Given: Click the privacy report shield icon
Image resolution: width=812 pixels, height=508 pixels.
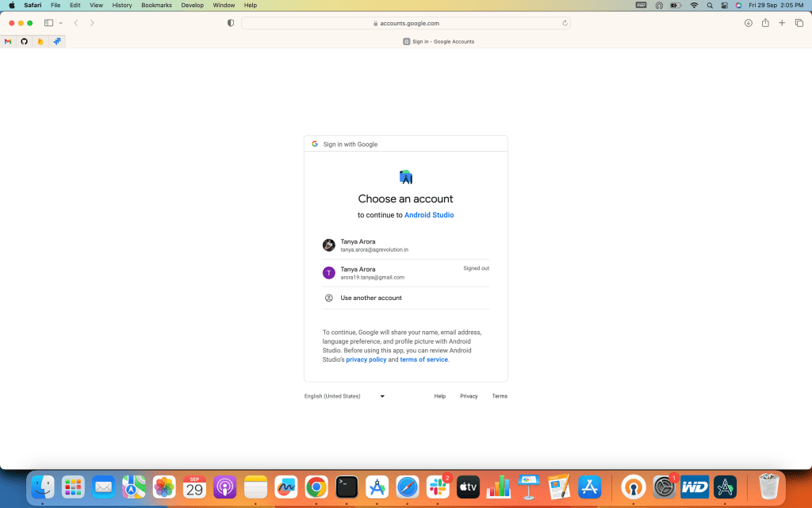Looking at the screenshot, I should tap(231, 23).
